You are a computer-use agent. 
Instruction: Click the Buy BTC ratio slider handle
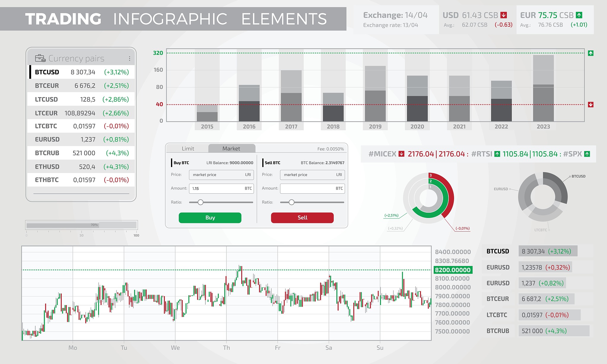click(x=201, y=202)
